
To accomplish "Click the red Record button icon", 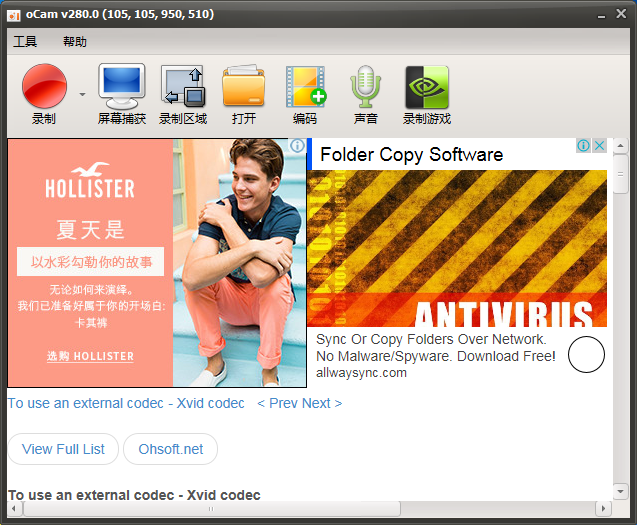I will (44, 86).
